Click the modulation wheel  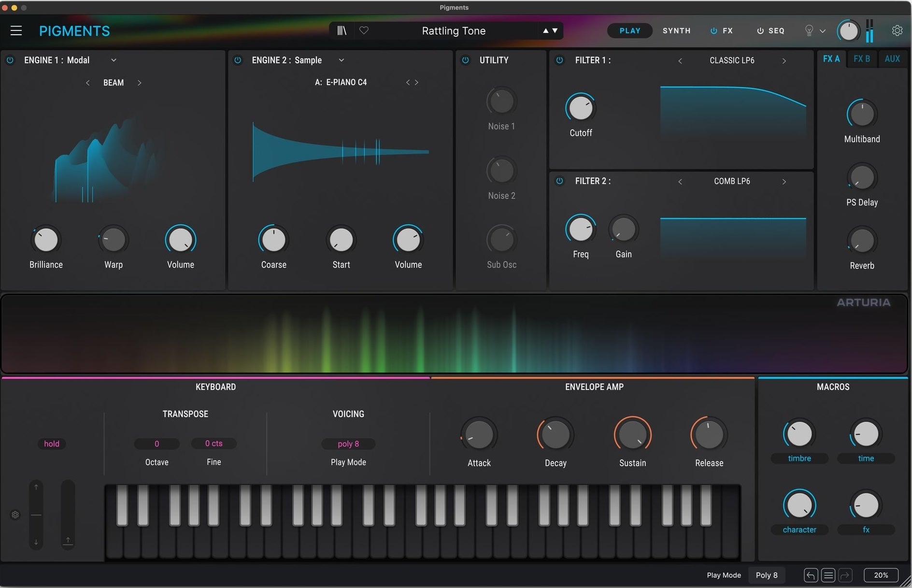[x=68, y=515]
